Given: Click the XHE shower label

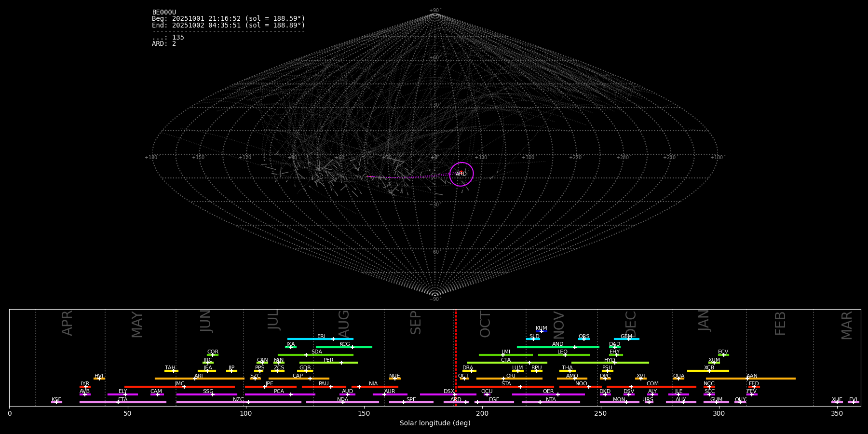Looking at the screenshot, I should (837, 400).
